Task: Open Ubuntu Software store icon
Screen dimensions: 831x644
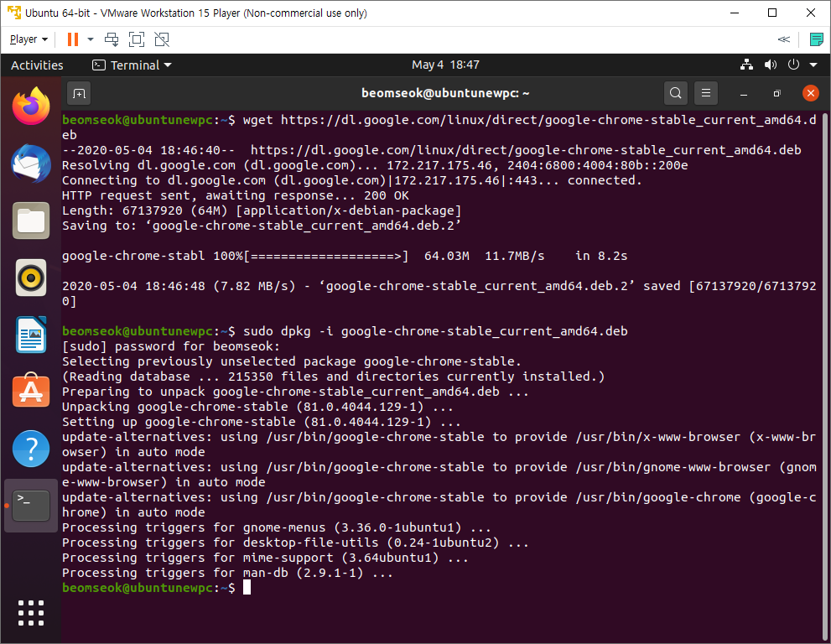Action: point(31,390)
